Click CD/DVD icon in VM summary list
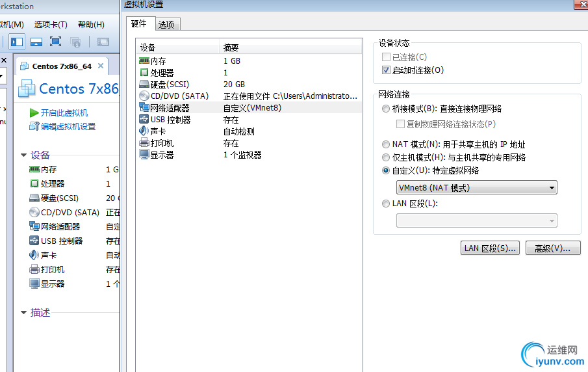The height and width of the screenshot is (372, 588). 34,212
